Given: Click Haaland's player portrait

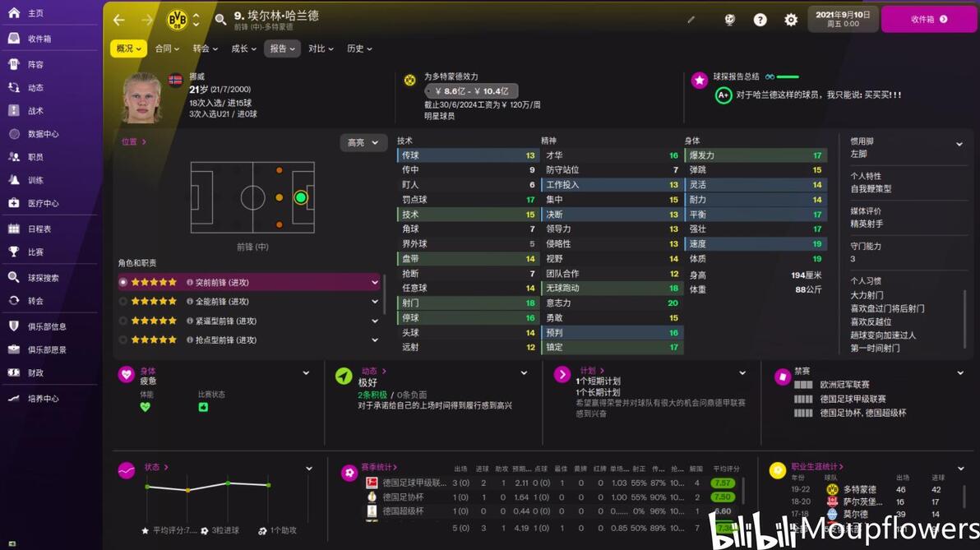Looking at the screenshot, I should coord(142,98).
